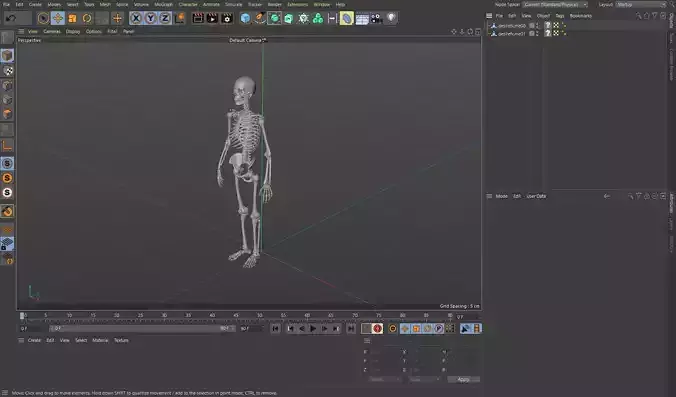Viewport: 676px width, 397px height.
Task: Open the Layout dropdown
Action: pyautogui.click(x=641, y=4)
